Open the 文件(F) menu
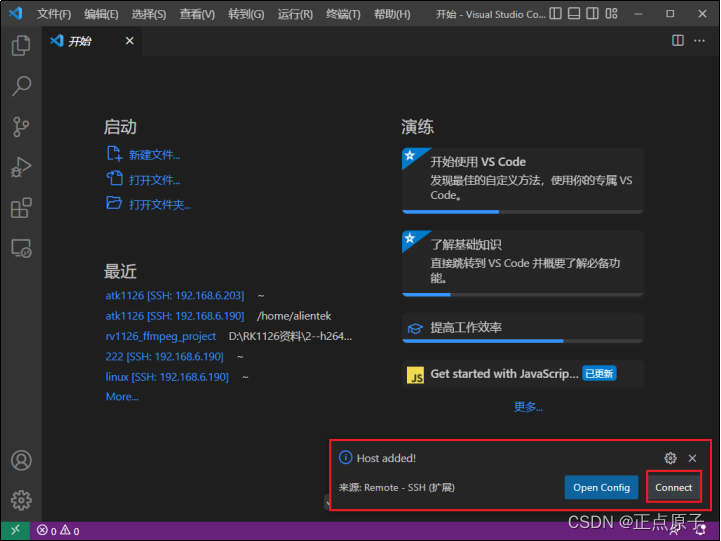The width and height of the screenshot is (721, 541). pyautogui.click(x=54, y=14)
